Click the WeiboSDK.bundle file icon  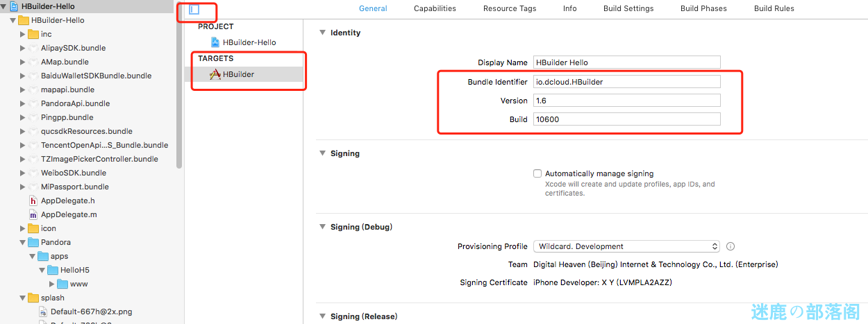(33, 173)
